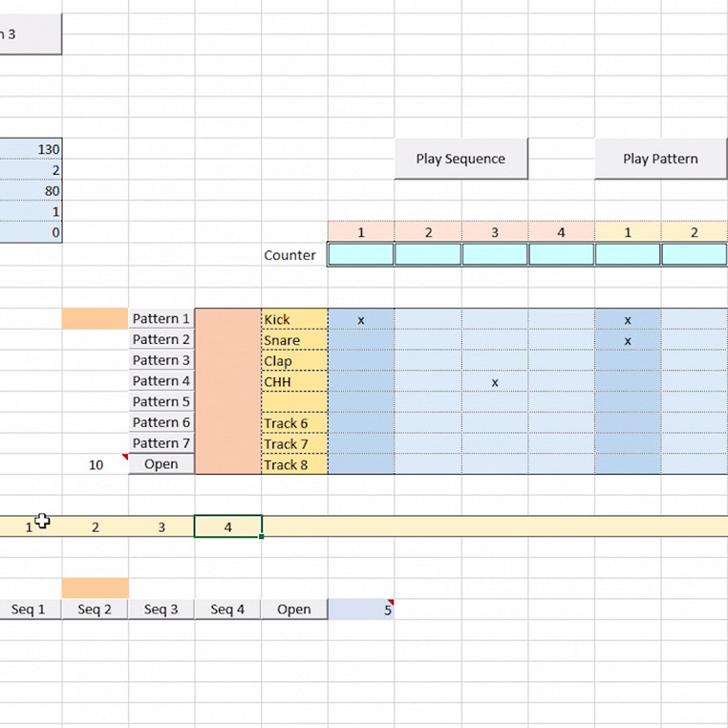
Task: Click the Clap track label cell
Action: pos(294,362)
